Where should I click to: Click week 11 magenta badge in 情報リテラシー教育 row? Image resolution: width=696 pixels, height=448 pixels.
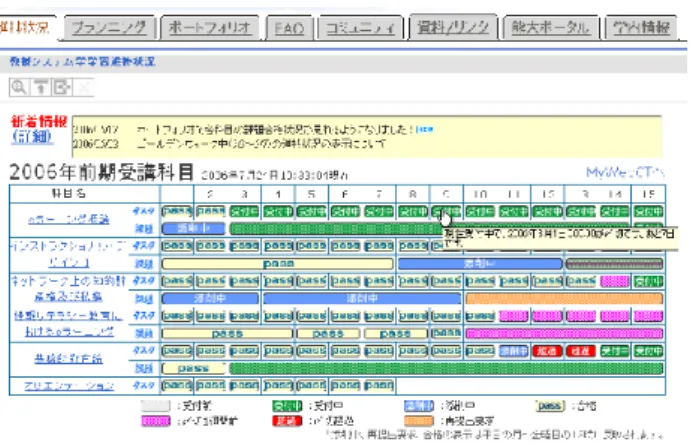coord(514,316)
